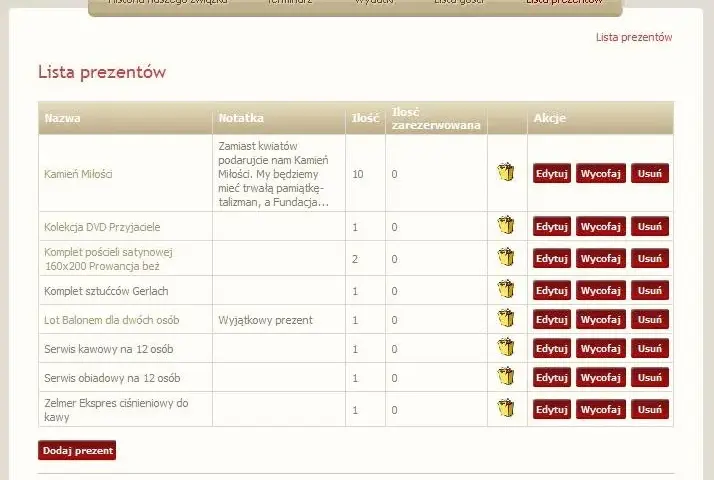The image size is (714, 480).
Task: Click gift bag icon for Zelmer Ekspres row
Action: (506, 408)
